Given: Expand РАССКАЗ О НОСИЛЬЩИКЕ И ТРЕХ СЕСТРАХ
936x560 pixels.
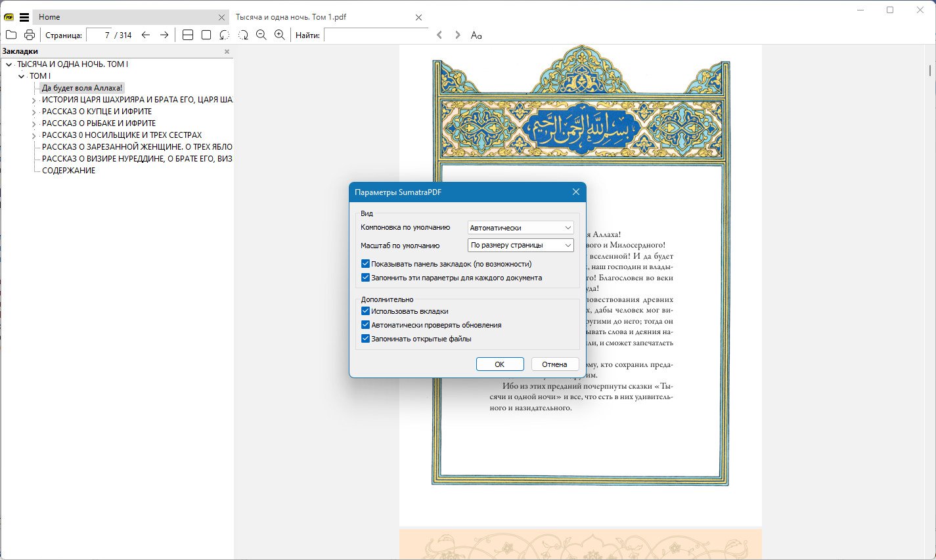Looking at the screenshot, I should tap(34, 136).
